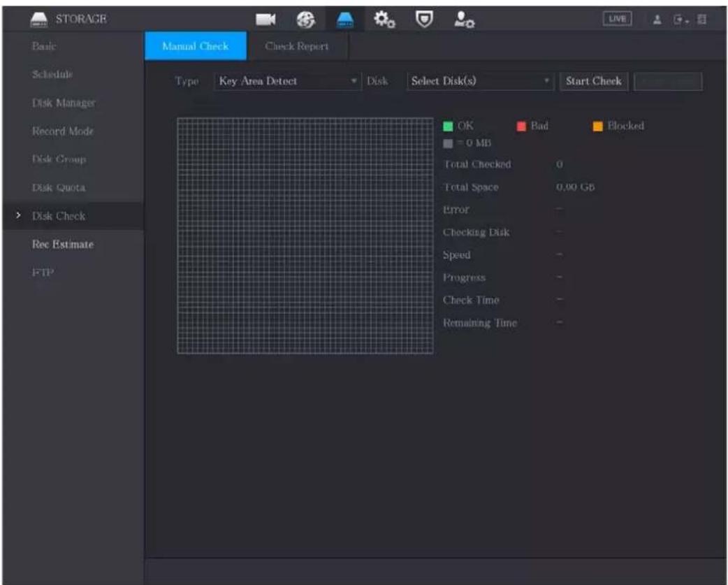Click the chevron beside Disk Check
Screen dimensions: 728x585
[19, 215]
